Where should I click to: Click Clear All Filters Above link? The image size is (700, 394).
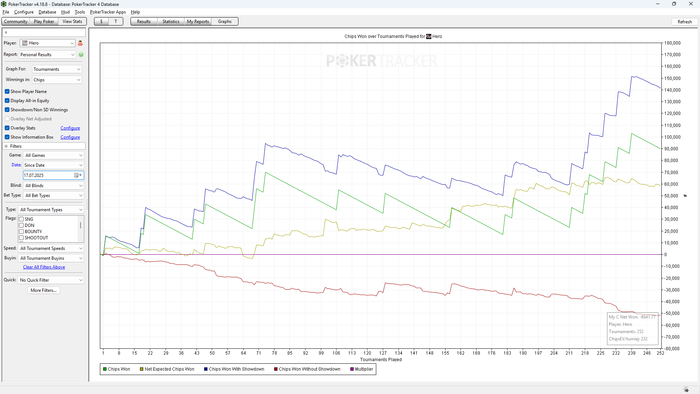44,267
